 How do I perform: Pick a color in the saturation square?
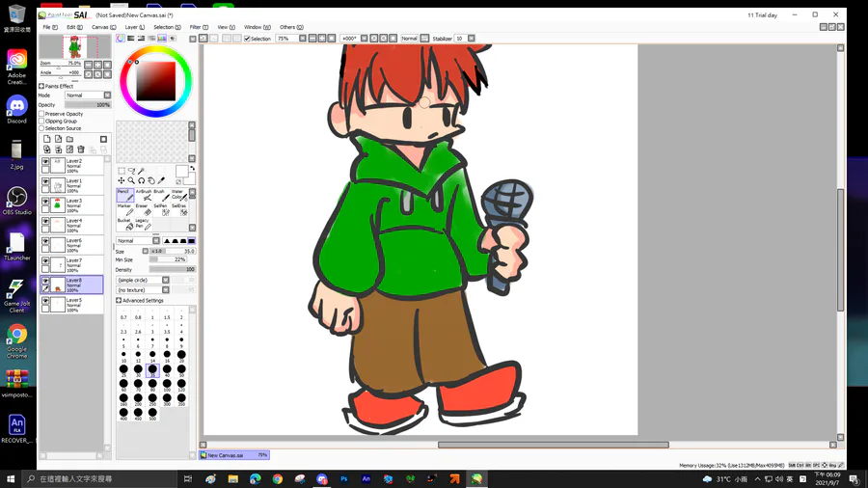coord(156,81)
